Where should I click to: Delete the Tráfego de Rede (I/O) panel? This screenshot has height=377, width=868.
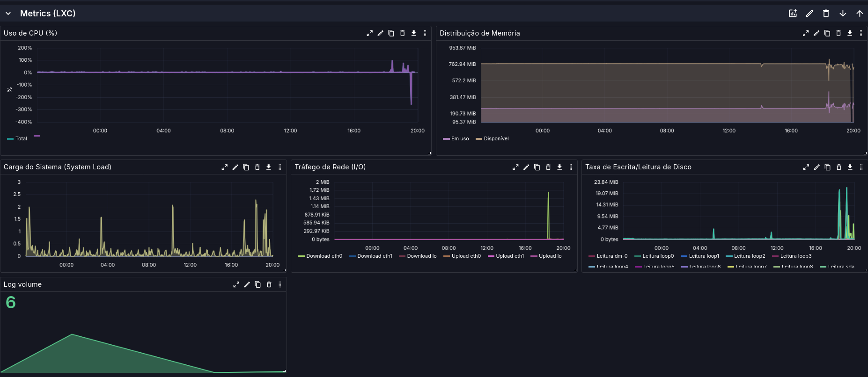click(548, 167)
